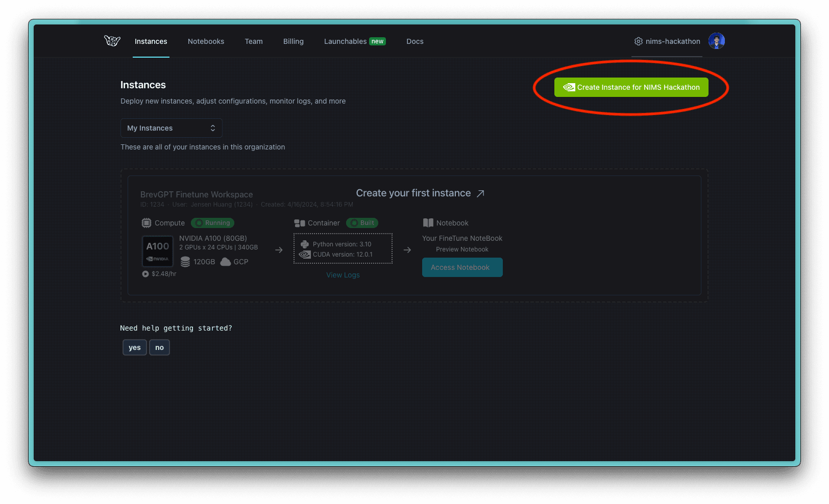Open the View Logs link
The height and width of the screenshot is (504, 829).
click(x=343, y=275)
